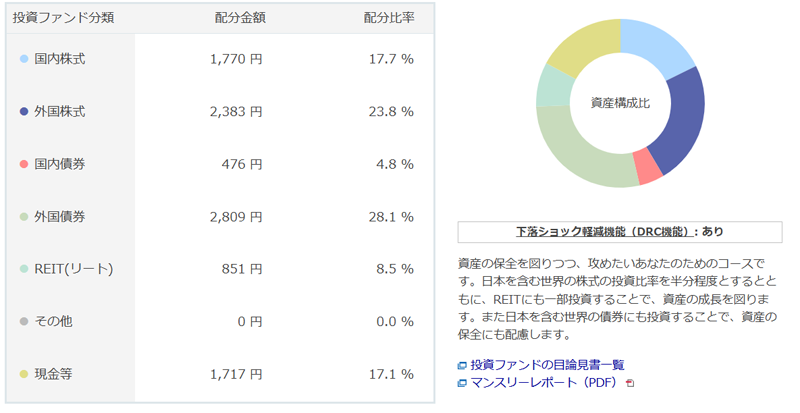Click the link icon before マンスリーレポート
The width and height of the screenshot is (800, 413).
click(462, 383)
